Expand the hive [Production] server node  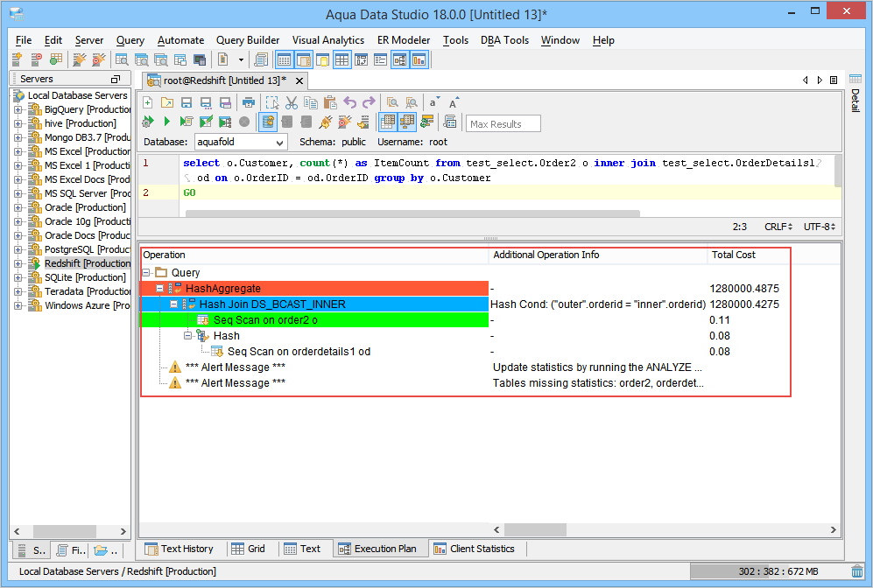[x=18, y=123]
